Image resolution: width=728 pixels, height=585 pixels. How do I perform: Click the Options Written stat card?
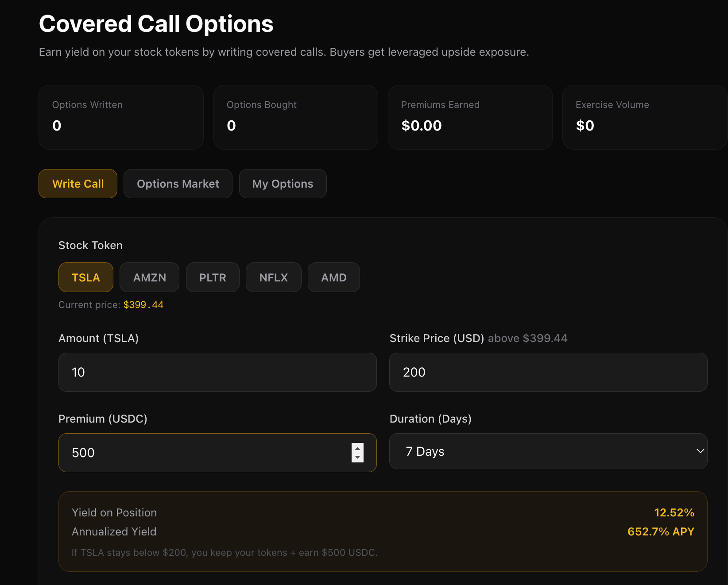tap(121, 117)
